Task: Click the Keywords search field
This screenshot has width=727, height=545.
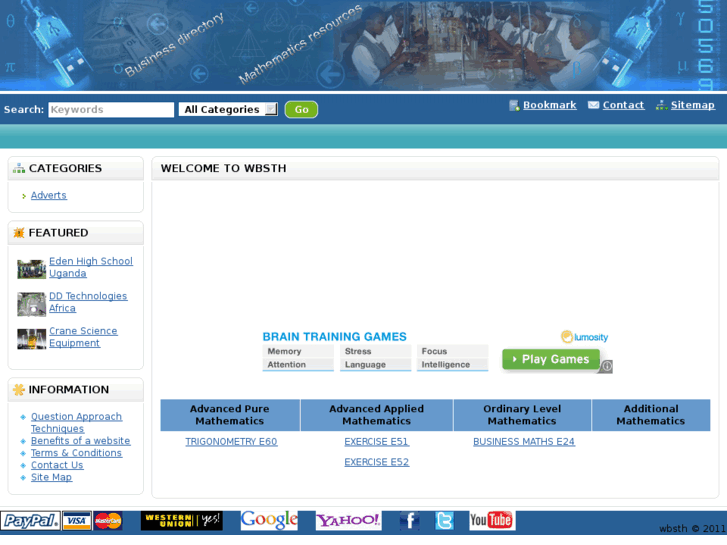Action: tap(111, 109)
